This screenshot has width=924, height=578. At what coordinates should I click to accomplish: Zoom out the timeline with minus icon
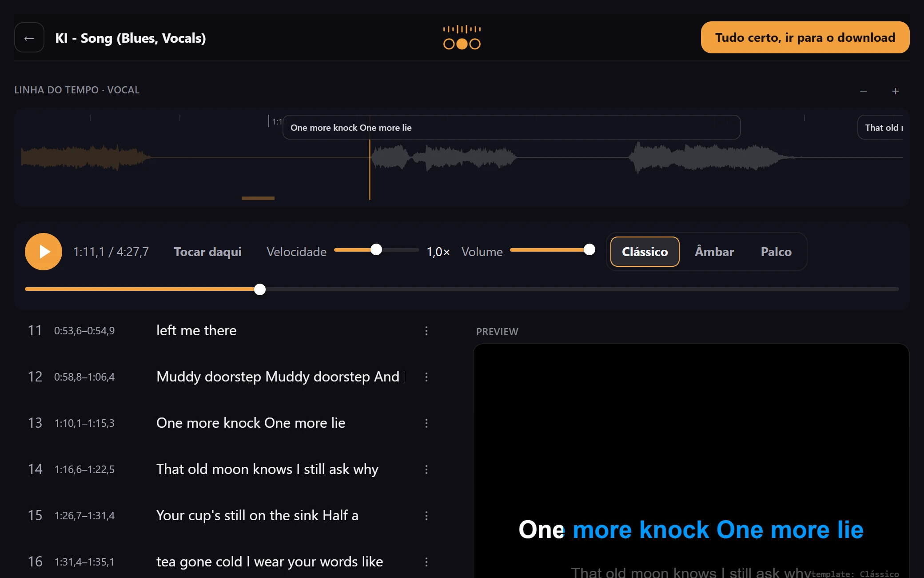point(864,91)
